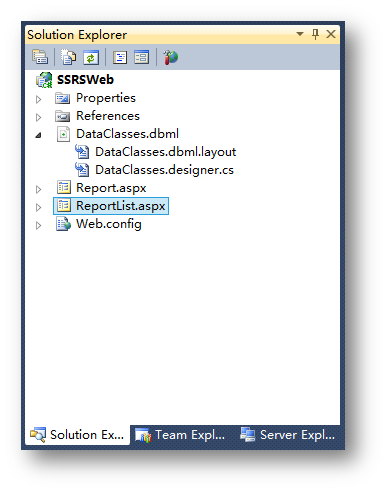
Task: Expand the Report.aspx node
Action: pyautogui.click(x=39, y=189)
